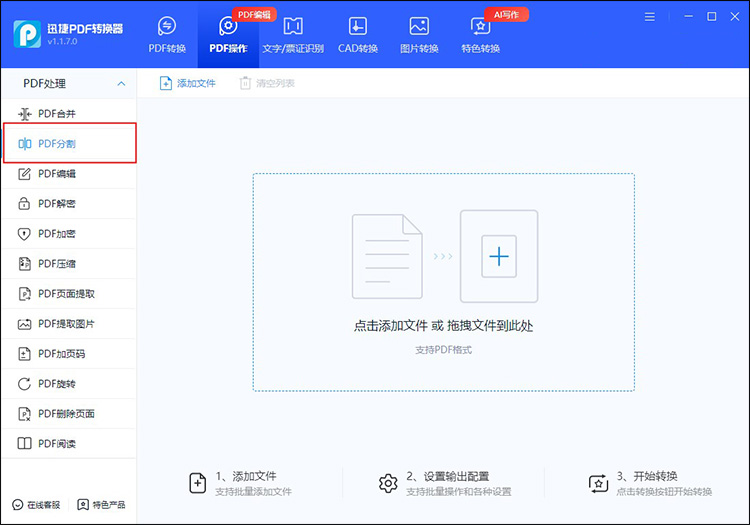This screenshot has width=750, height=525.
Task: Click the 点击转换按钮开始转换 subtitle
Action: (x=664, y=492)
